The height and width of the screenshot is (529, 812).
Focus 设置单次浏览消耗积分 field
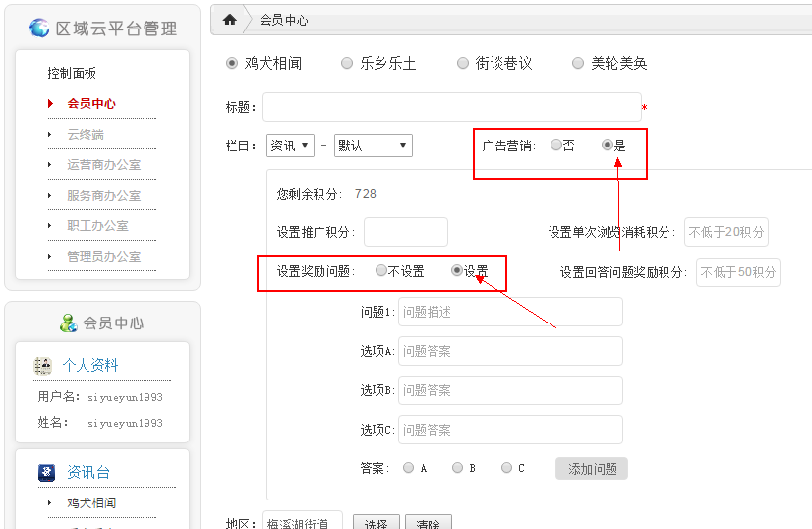(x=726, y=232)
